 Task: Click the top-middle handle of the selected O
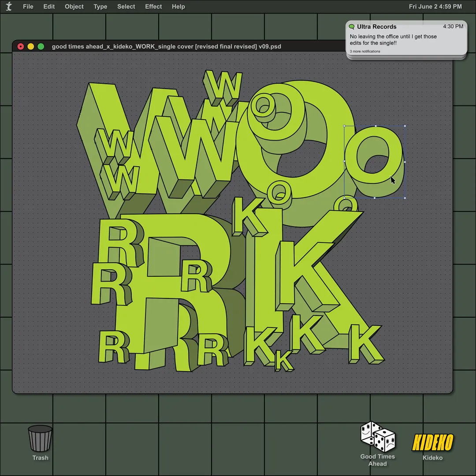coord(375,126)
